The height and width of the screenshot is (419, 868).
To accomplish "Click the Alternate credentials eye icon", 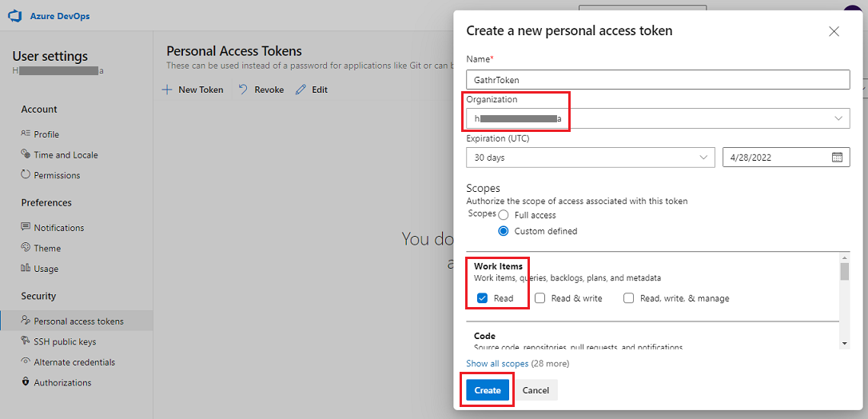I will [26, 361].
